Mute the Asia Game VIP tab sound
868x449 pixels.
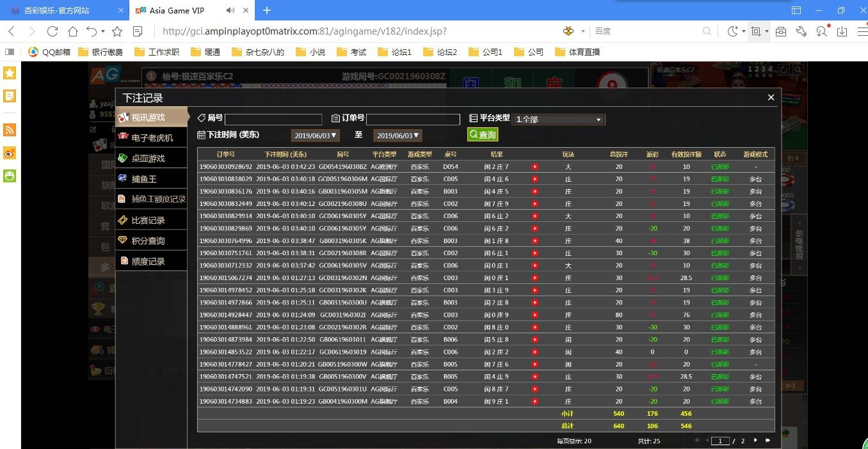click(230, 10)
